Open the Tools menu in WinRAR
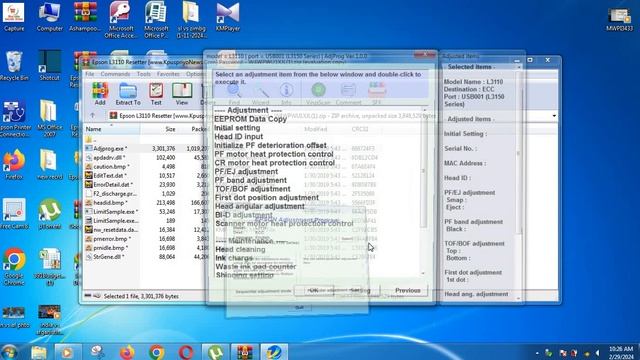The width and height of the screenshot is (640, 360). pos(144,74)
